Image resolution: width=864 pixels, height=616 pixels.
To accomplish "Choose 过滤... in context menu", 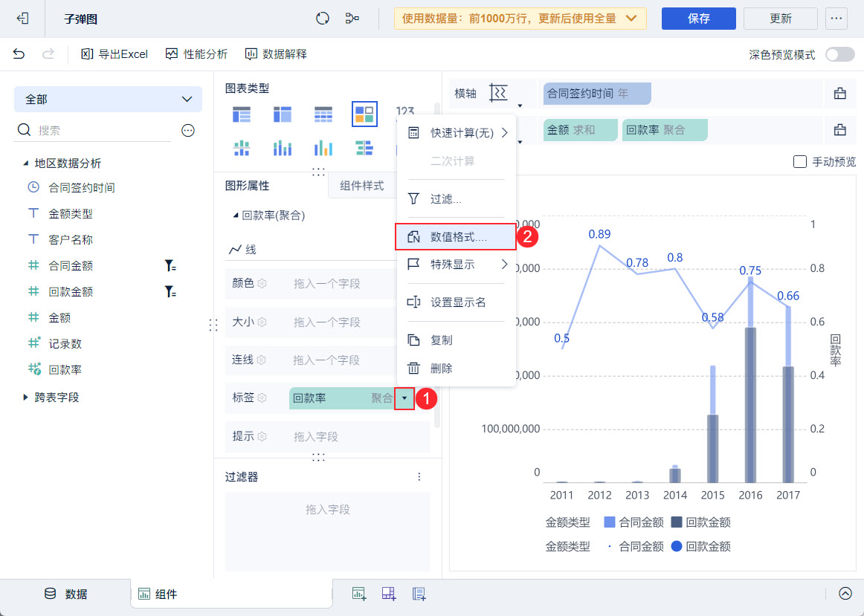I will [x=457, y=198].
